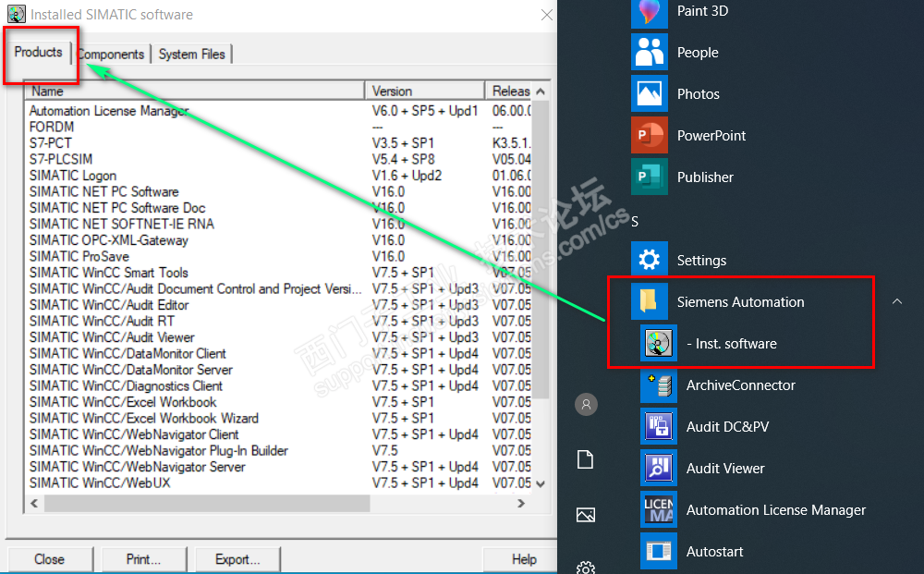Click version 'V6.0 + SP5 + Upd1' cell
The width and height of the screenshot is (924, 574).
click(425, 111)
